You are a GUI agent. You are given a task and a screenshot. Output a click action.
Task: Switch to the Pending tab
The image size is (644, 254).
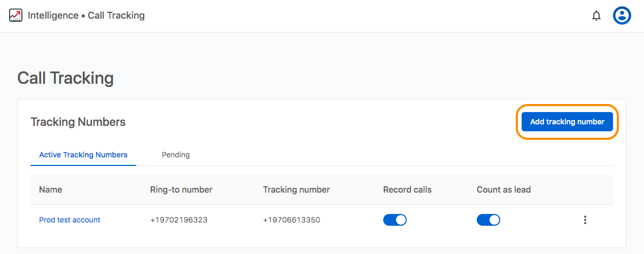coord(176,155)
